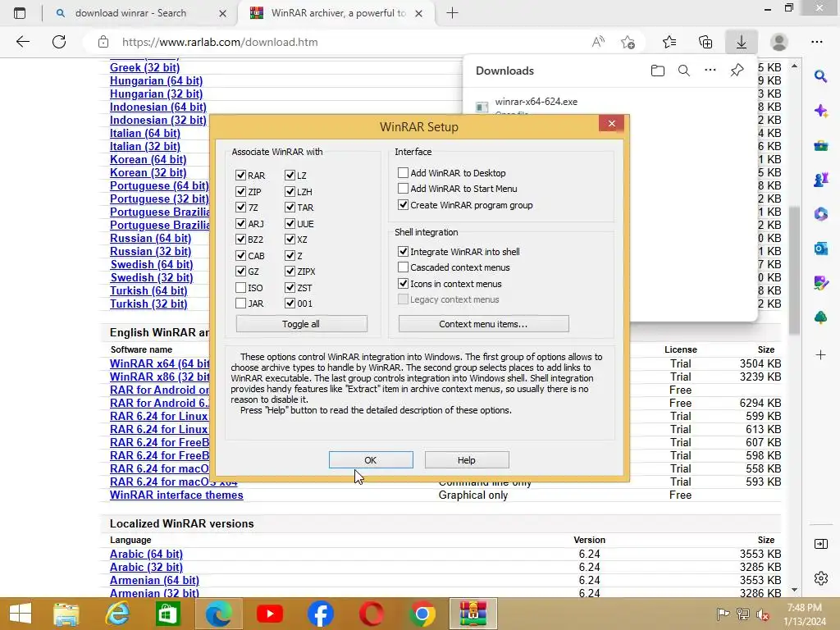Uncheck the RAR association checkbox

[x=240, y=176]
